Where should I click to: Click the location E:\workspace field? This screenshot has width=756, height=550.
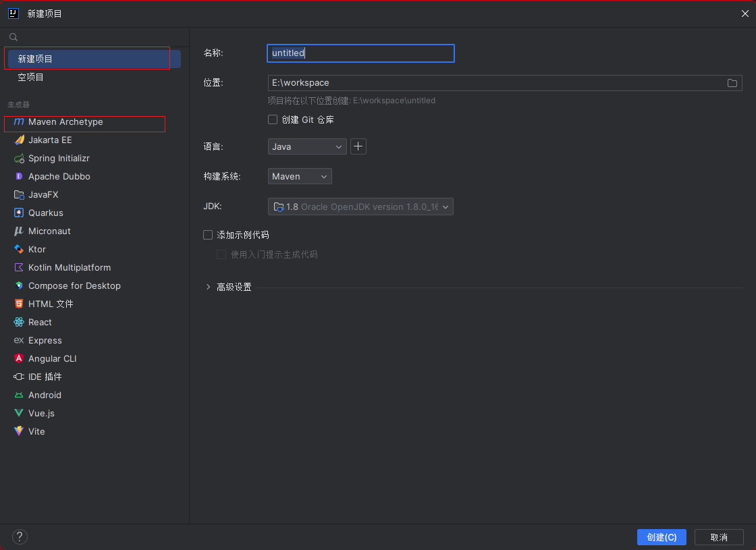tap(505, 83)
